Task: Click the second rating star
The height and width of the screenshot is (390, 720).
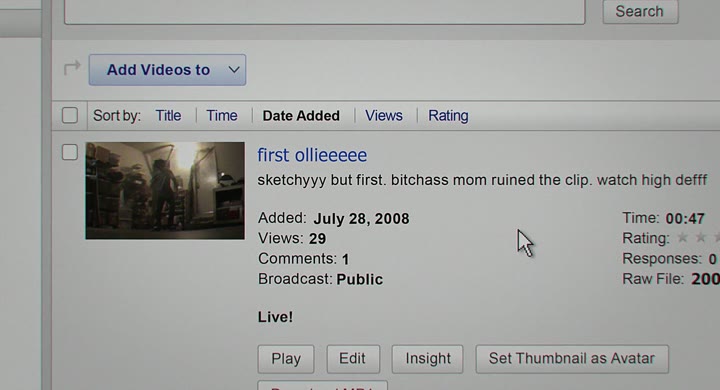Action: coord(700,238)
